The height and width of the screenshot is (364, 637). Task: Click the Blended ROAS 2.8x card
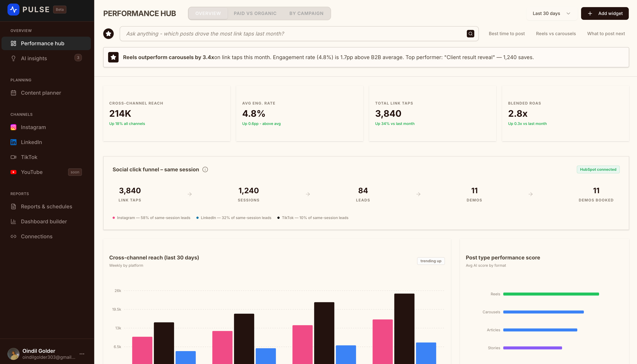565,114
